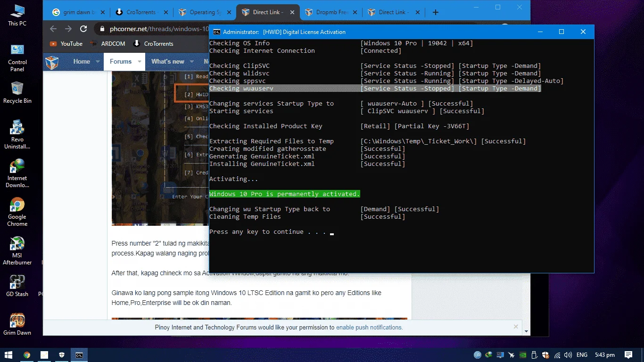Close the CroTorrents Chrome tab

coord(166,12)
